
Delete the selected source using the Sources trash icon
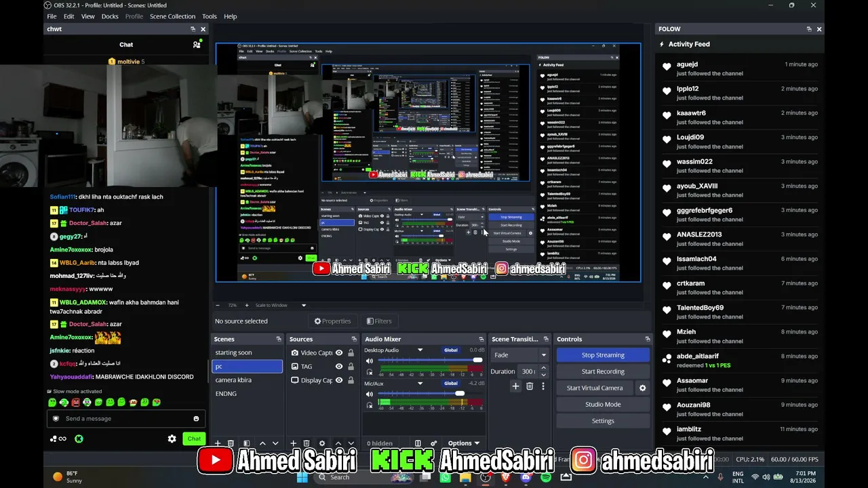click(x=306, y=443)
